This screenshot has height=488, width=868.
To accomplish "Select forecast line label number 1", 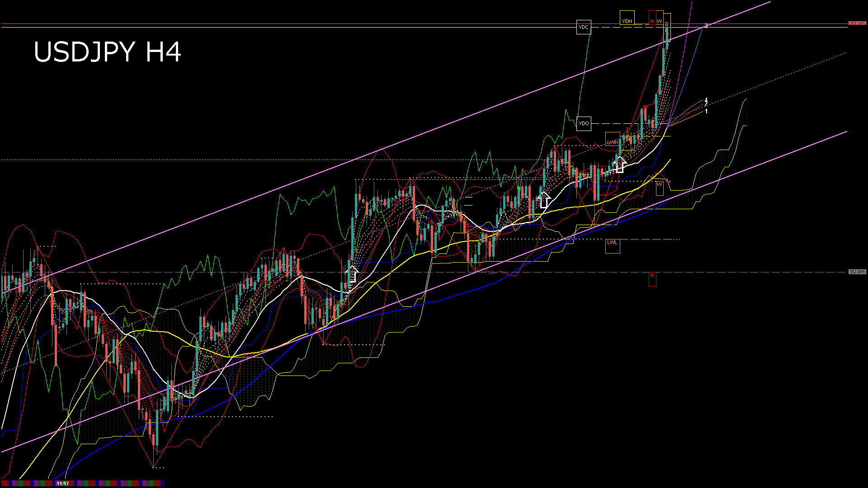I will pyautogui.click(x=706, y=111).
